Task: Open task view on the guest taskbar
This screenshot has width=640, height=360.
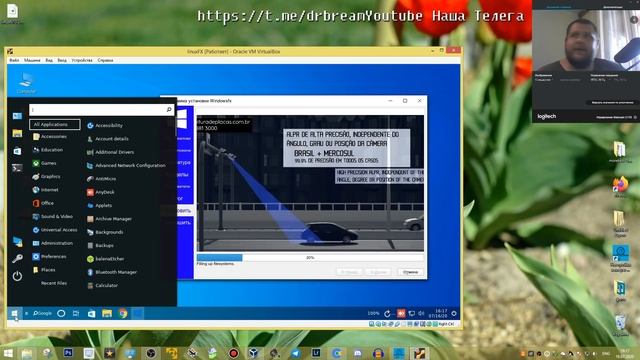Action: (x=76, y=313)
